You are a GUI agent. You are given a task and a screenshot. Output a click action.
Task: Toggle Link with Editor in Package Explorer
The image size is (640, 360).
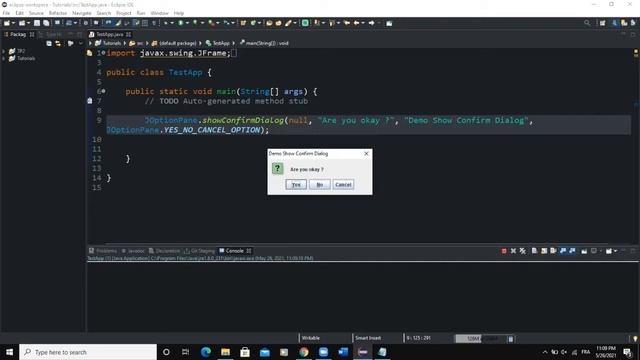tap(58, 43)
